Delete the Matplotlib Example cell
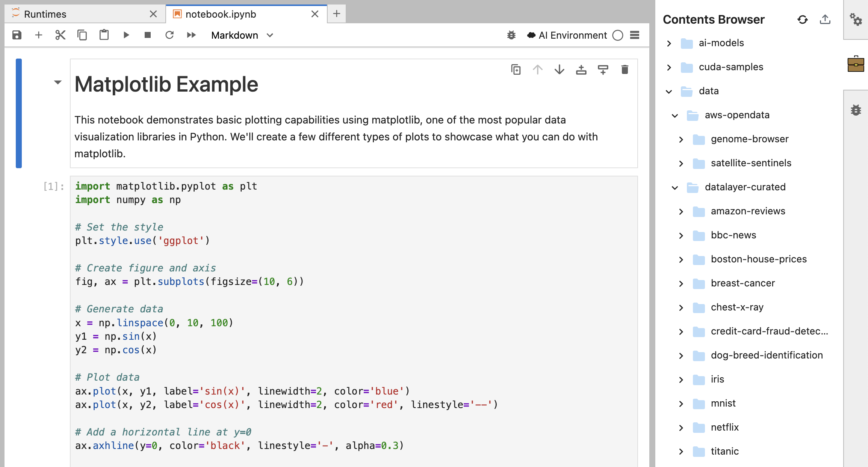 click(625, 69)
